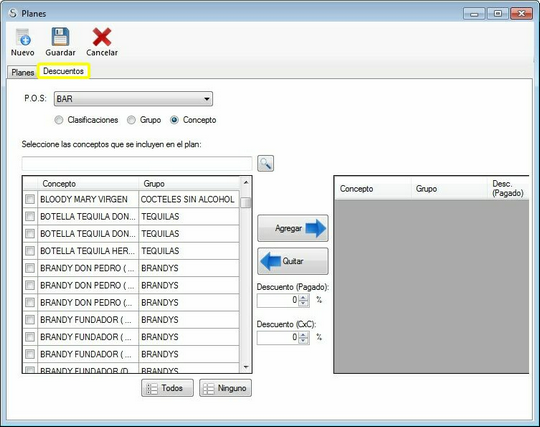
Task: Click the Quitar blue left arrow button
Action: tap(293, 261)
